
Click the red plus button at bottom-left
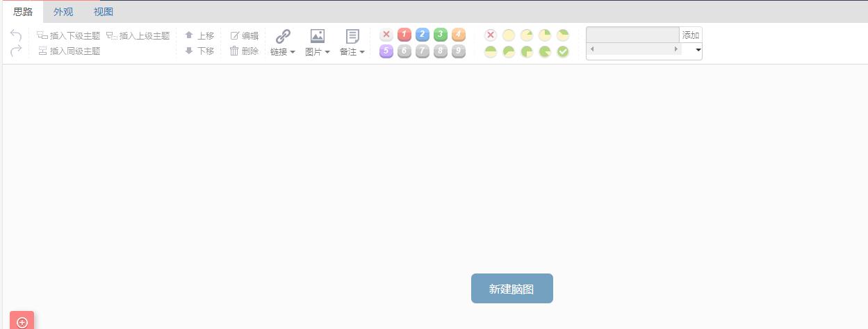tap(22, 321)
